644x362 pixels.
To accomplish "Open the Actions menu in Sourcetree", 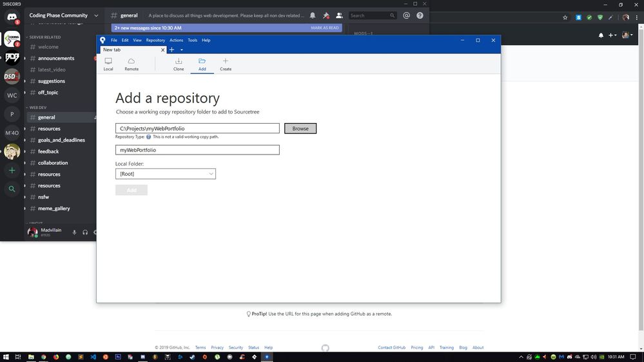I will (x=176, y=40).
